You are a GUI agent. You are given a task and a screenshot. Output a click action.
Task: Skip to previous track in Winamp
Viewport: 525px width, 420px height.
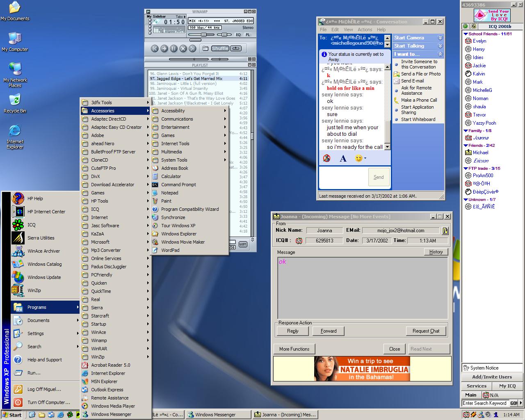click(155, 48)
